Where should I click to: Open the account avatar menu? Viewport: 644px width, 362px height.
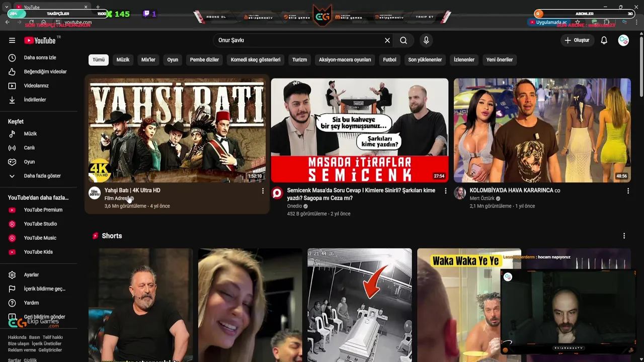pos(623,40)
